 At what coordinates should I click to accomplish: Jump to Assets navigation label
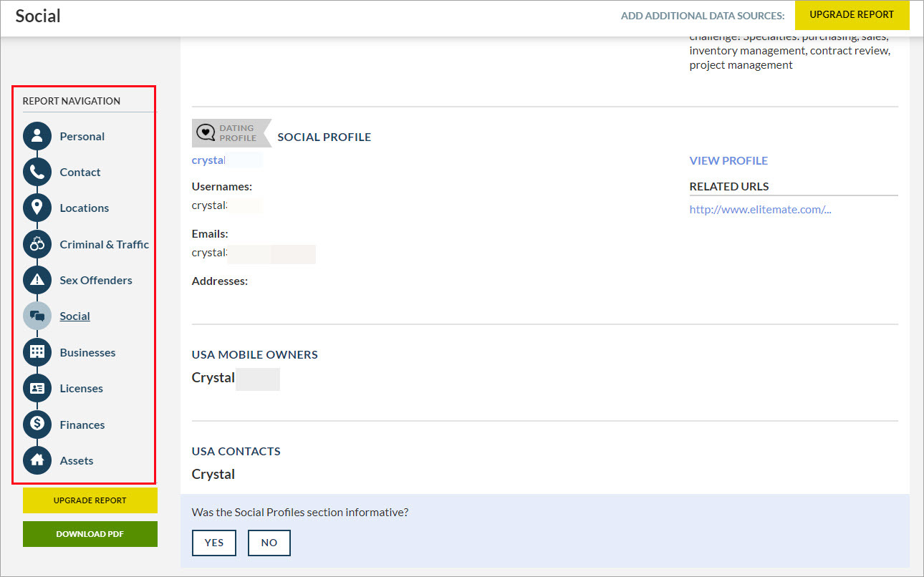(77, 460)
